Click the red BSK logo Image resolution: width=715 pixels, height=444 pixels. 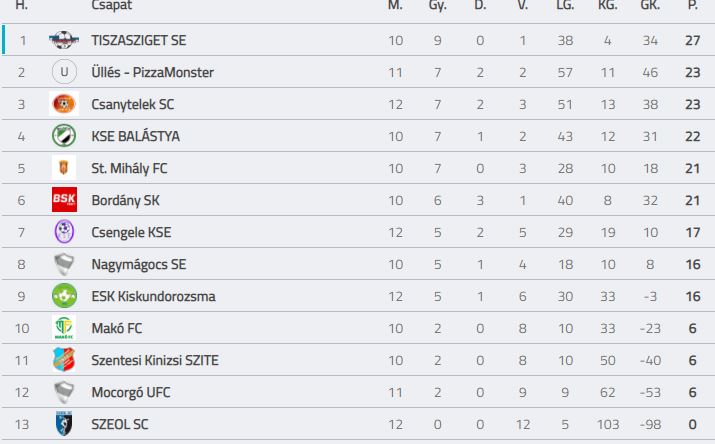point(64,200)
